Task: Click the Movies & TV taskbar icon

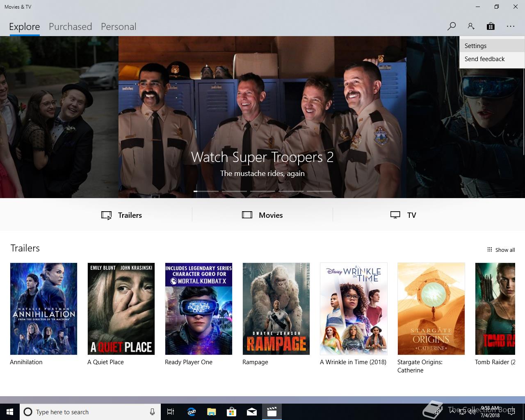Action: 272,412
